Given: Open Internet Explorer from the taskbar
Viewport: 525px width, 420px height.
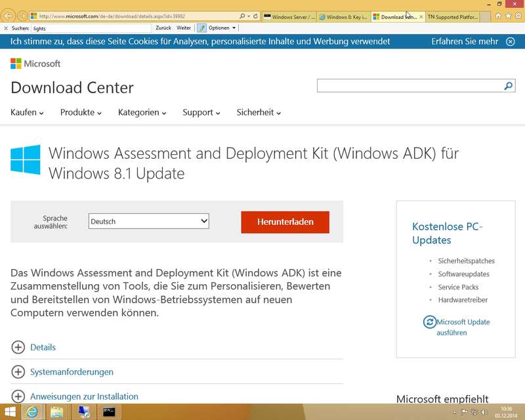Looking at the screenshot, I should tap(32, 412).
